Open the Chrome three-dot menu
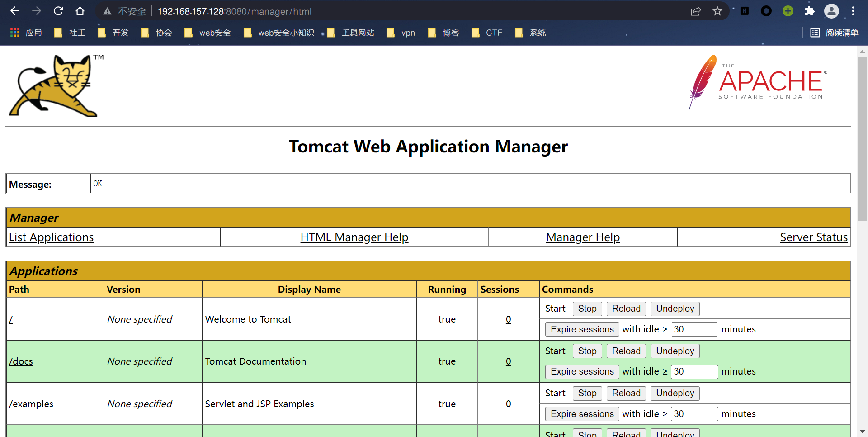Image resolution: width=868 pixels, height=437 pixels. 853,11
